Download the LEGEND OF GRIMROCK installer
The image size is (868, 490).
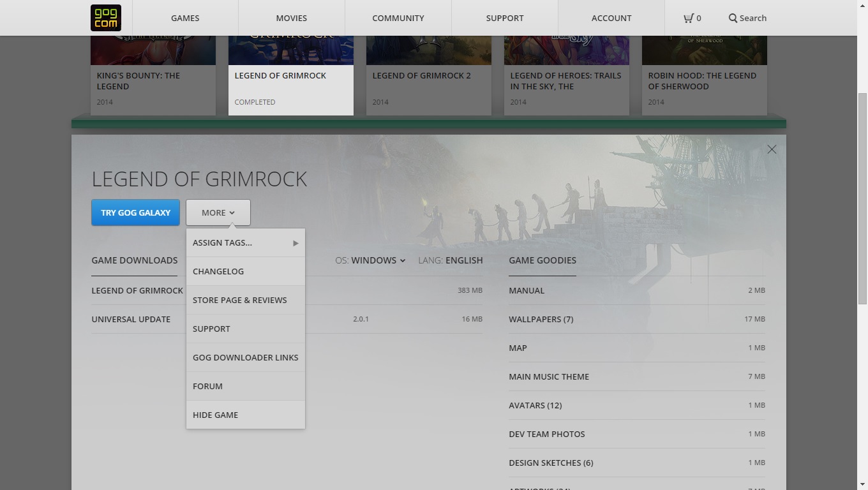(x=287, y=290)
